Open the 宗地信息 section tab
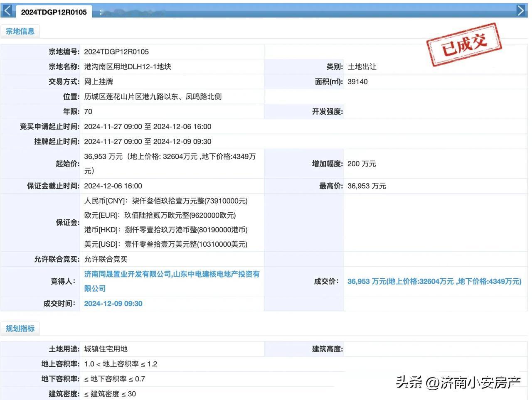The width and height of the screenshot is (532, 400). click(20, 31)
